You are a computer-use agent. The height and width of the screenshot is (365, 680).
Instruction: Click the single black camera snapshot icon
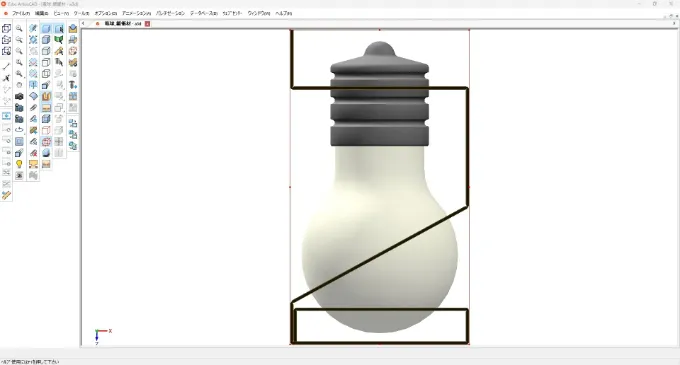(19, 96)
